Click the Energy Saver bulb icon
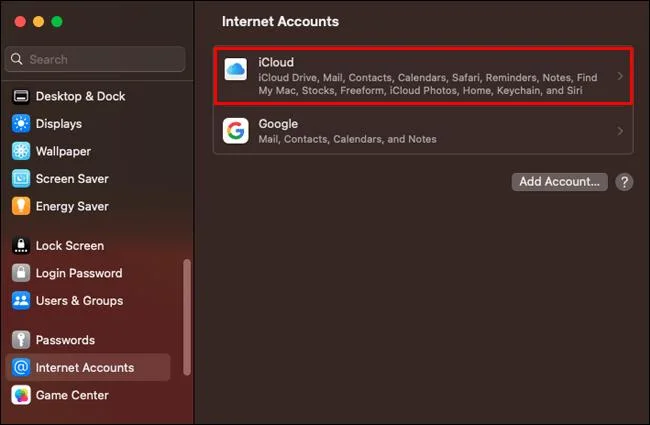This screenshot has height=425, width=650. click(x=21, y=206)
